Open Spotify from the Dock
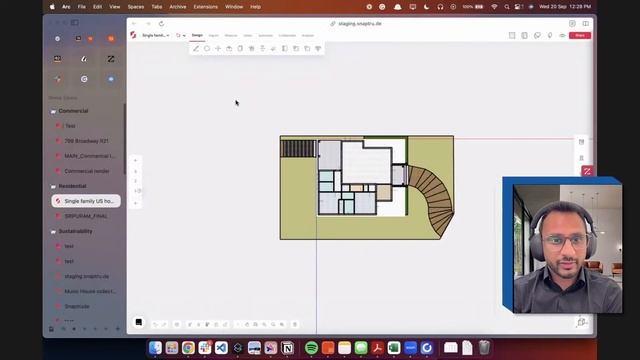This screenshot has width=640, height=360. (x=311, y=348)
